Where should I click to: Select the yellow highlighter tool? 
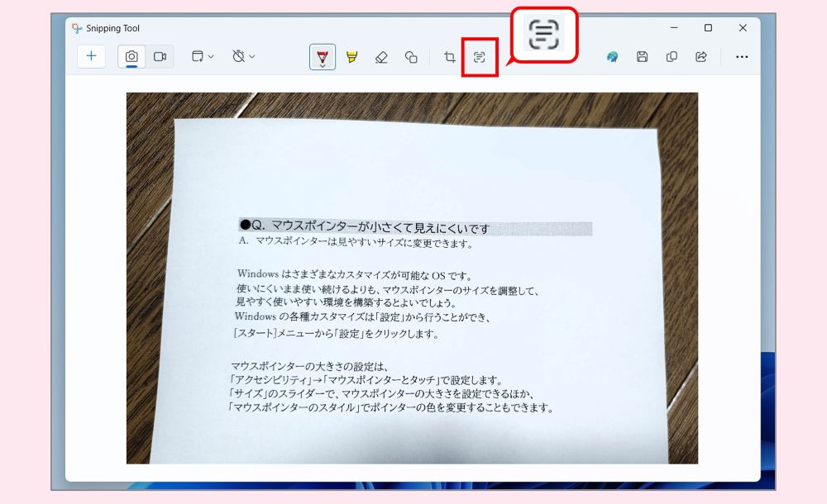coord(351,57)
